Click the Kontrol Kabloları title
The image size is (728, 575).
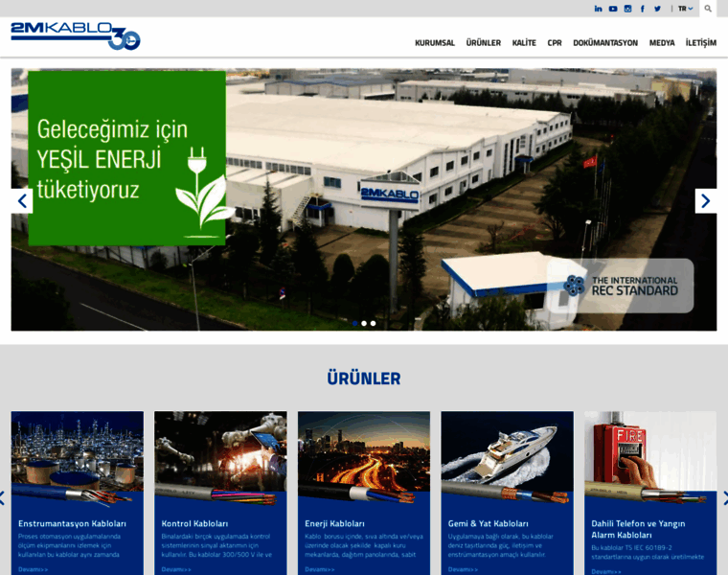point(194,523)
